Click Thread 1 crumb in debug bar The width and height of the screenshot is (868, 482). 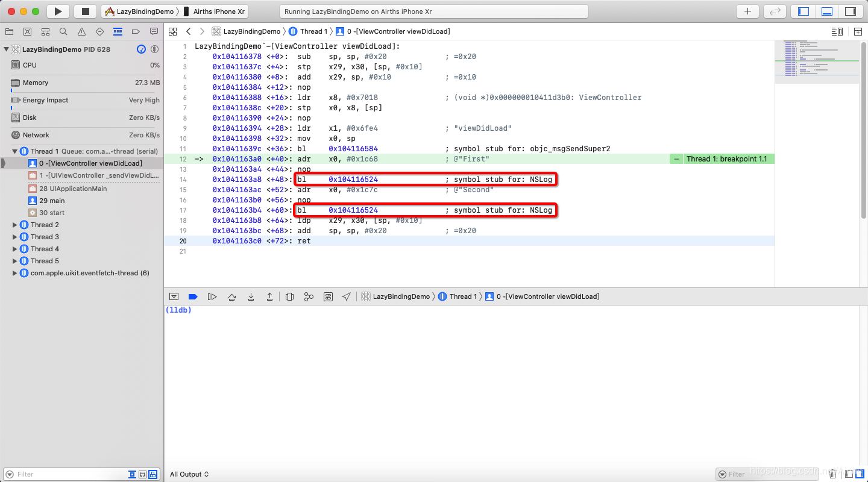[458, 296]
